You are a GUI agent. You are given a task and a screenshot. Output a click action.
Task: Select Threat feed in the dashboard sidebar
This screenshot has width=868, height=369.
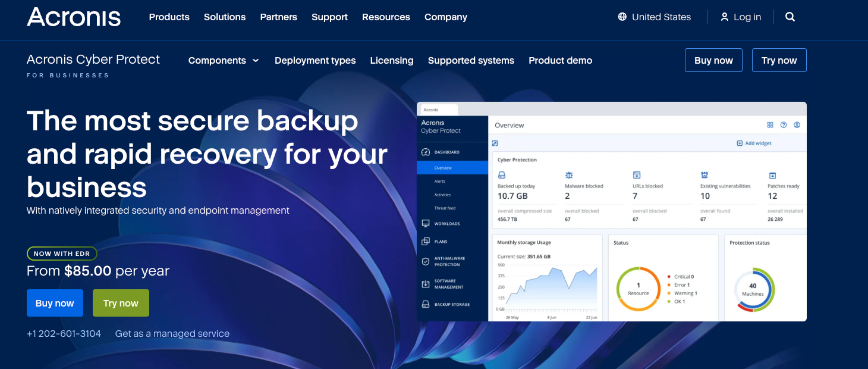coord(445,208)
